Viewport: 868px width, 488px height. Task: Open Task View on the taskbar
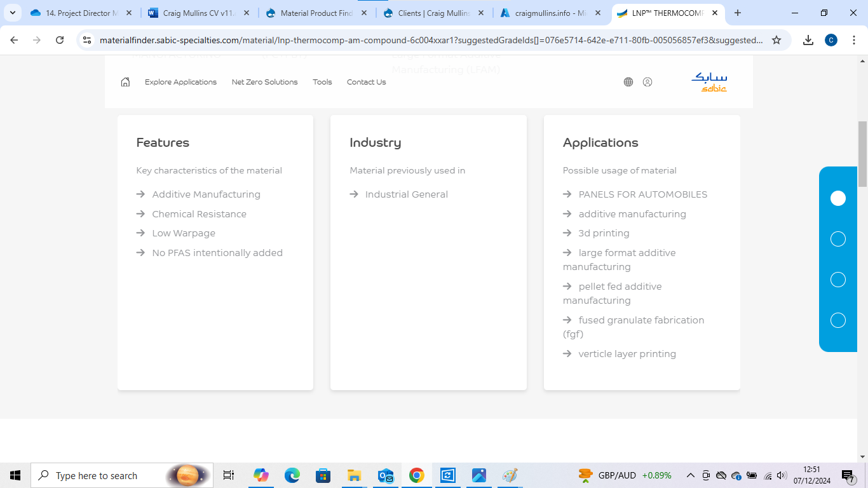(229, 475)
